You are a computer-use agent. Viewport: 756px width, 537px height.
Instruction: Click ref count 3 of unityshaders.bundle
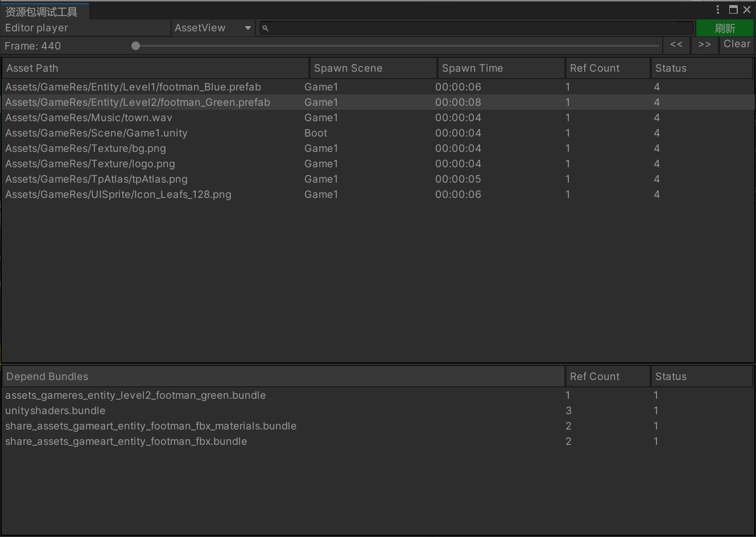click(568, 411)
